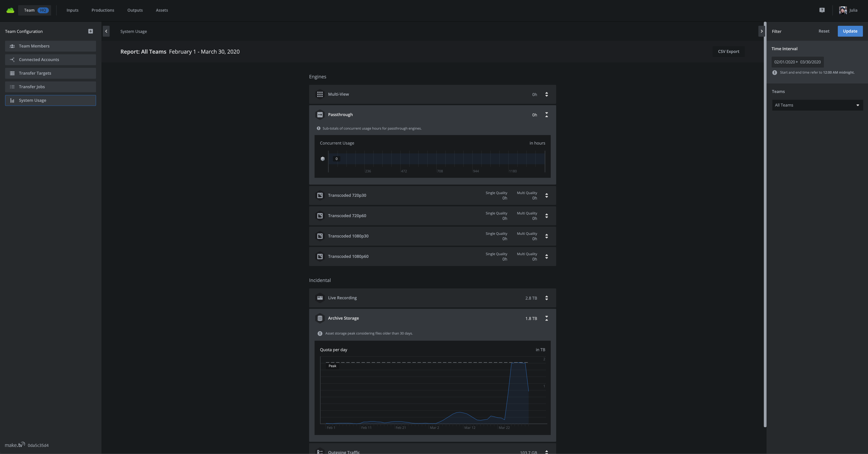The width and height of the screenshot is (868, 454).
Task: Expand the Transcoded 1080p60 row details
Action: click(x=546, y=257)
